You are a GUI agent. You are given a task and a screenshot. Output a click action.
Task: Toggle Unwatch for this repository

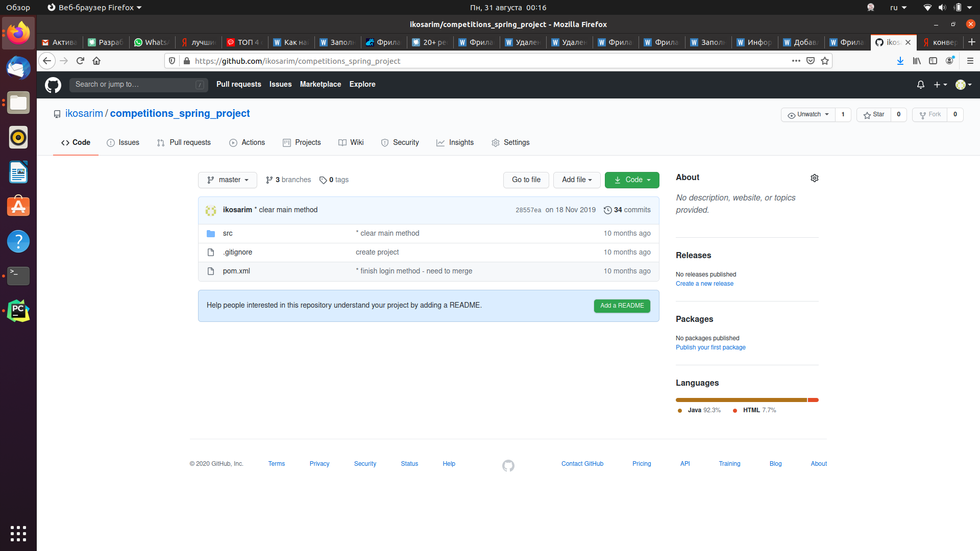pyautogui.click(x=808, y=115)
